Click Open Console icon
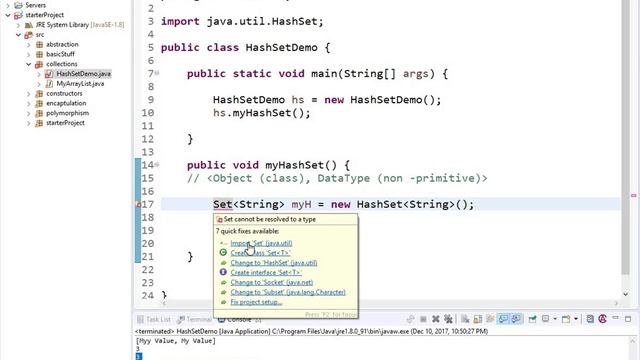The width and height of the screenshot is (640, 360). click(x=566, y=319)
